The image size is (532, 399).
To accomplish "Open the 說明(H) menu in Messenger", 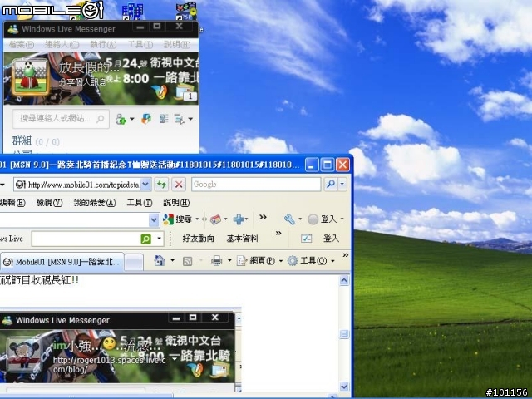I will 177,44.
